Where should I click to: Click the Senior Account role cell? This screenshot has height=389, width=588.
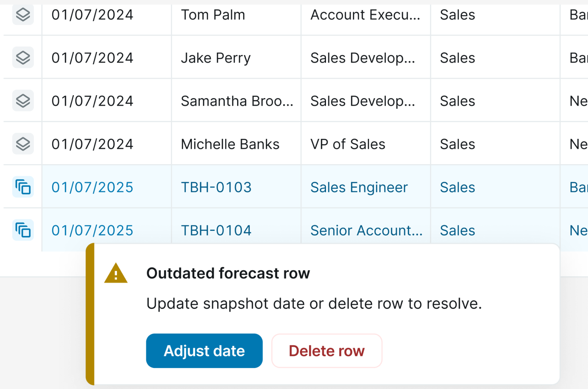coord(366,230)
